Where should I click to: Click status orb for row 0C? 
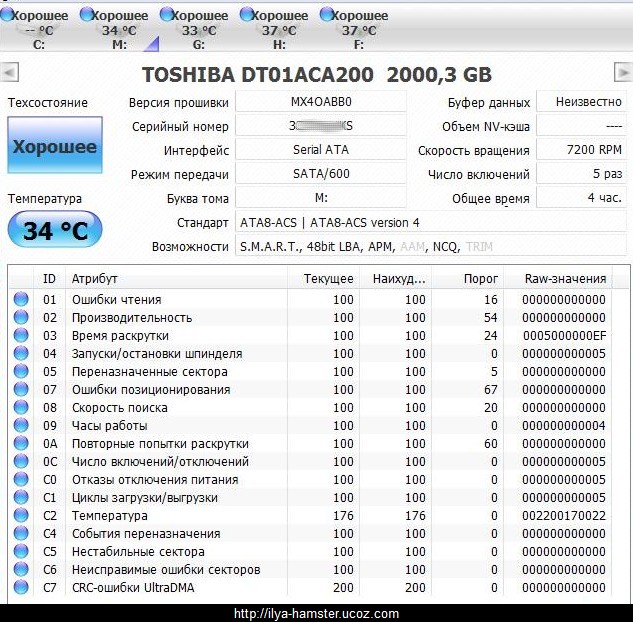tap(21, 461)
